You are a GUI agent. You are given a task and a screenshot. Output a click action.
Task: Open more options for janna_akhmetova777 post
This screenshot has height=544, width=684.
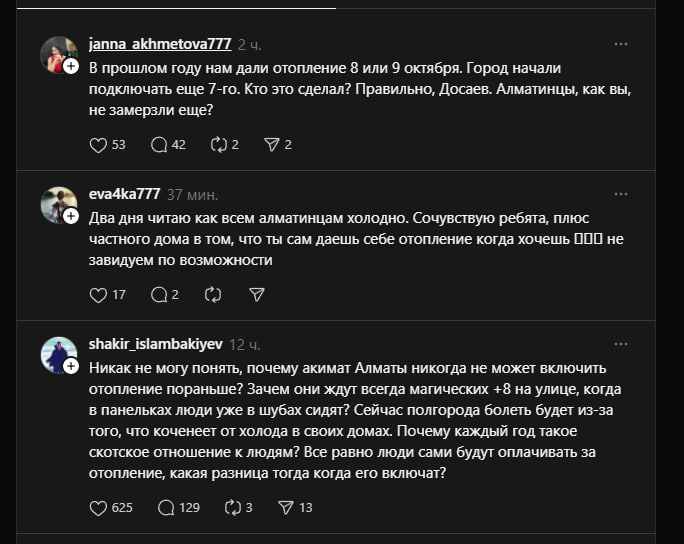click(621, 44)
